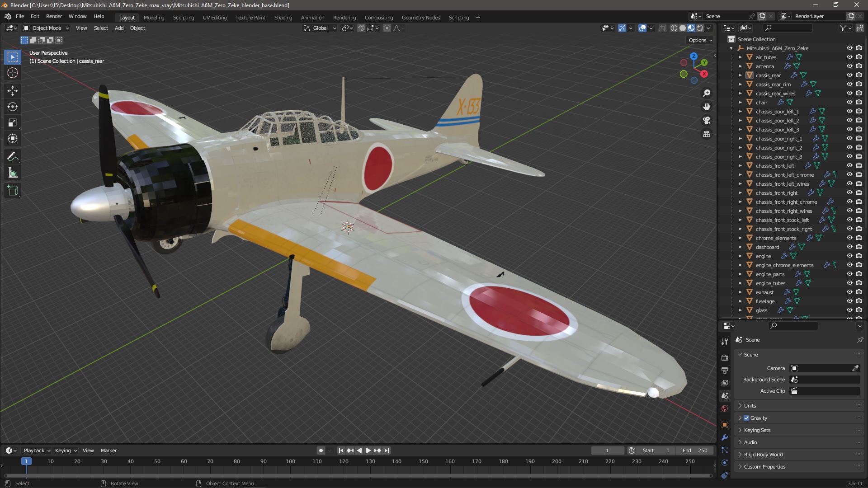Hide air_tubes in viewport
Image resolution: width=868 pixels, height=488 pixels.
849,57
